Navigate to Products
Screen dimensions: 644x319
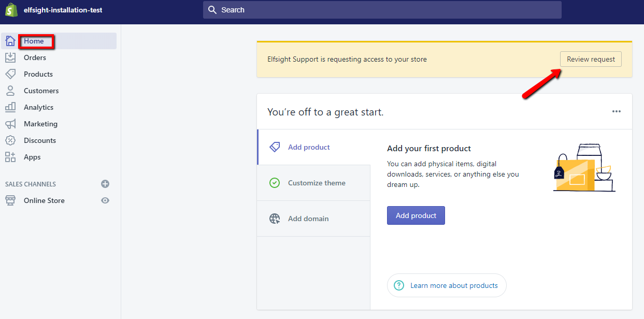(x=38, y=74)
